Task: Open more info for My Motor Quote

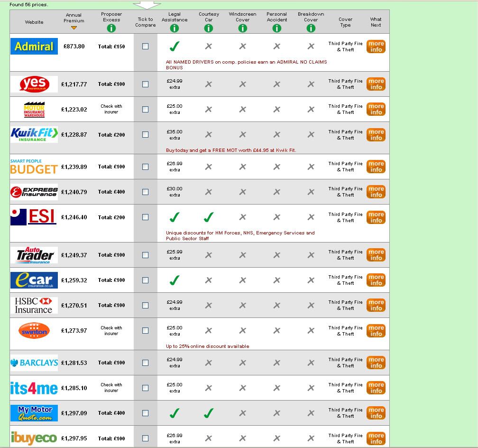Action: point(376,413)
